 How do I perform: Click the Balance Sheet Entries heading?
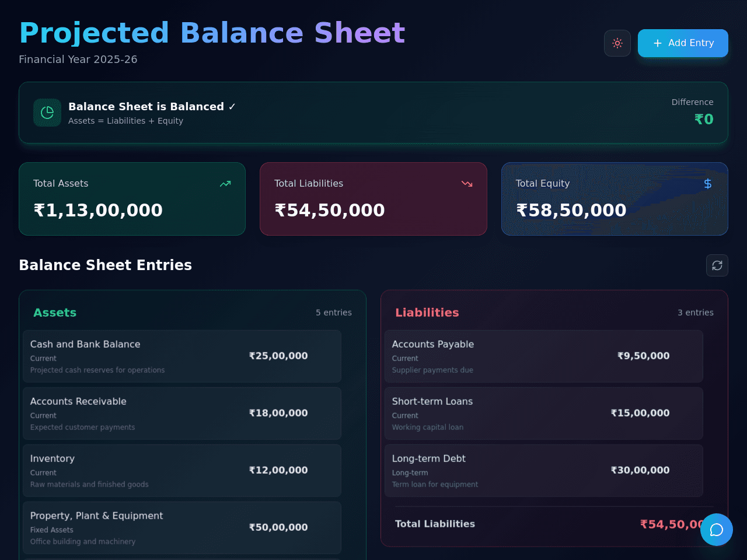click(x=106, y=265)
